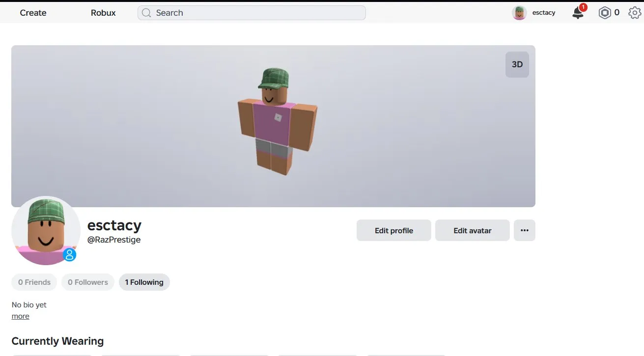Open the settings gear icon
Image resolution: width=644 pixels, height=356 pixels.
click(x=635, y=13)
